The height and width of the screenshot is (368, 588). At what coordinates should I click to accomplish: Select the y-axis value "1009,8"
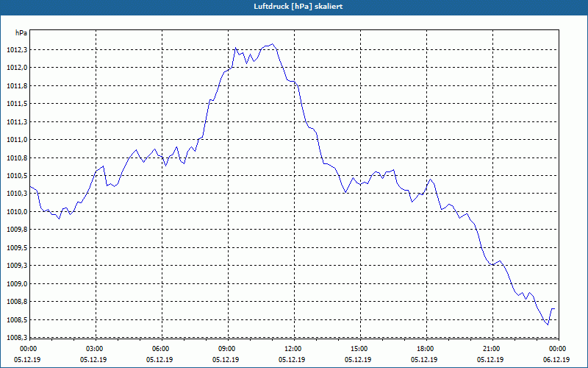click(x=17, y=230)
